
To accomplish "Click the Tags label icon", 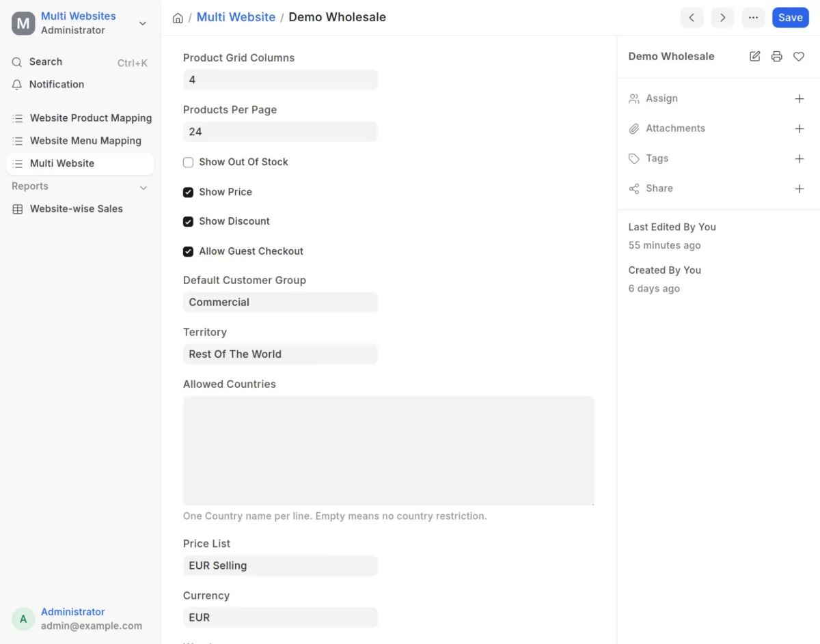I will (x=634, y=158).
